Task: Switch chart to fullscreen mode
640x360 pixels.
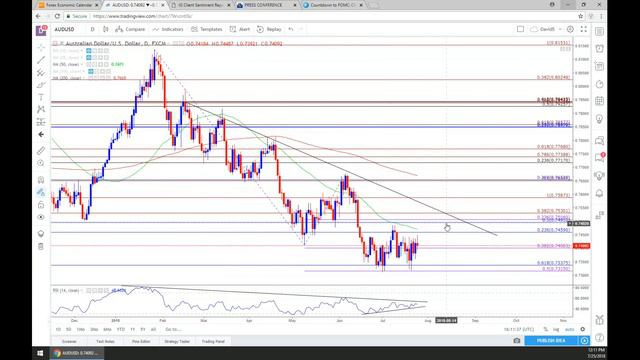Action: pos(584,29)
